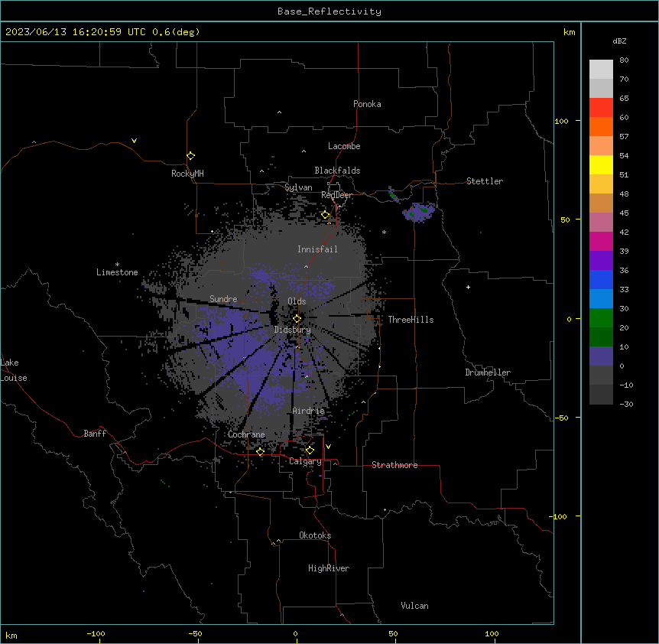Screen dimensions: 659x644
Task: Click the Base_Reflectivity title
Action: (x=329, y=11)
